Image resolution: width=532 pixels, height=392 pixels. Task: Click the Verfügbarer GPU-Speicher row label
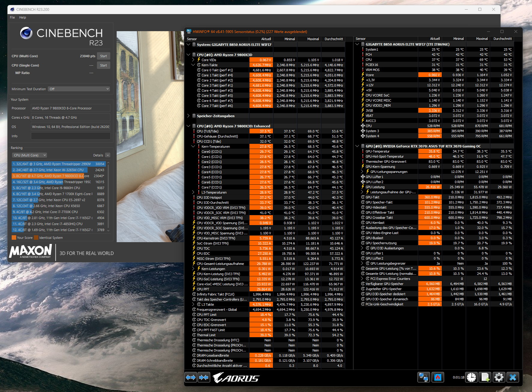384,284
